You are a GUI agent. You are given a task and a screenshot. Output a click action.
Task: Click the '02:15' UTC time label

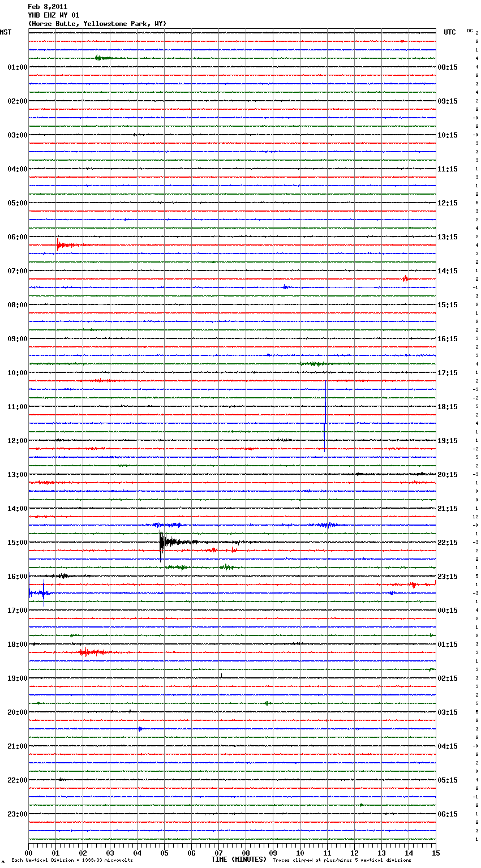pos(448,678)
